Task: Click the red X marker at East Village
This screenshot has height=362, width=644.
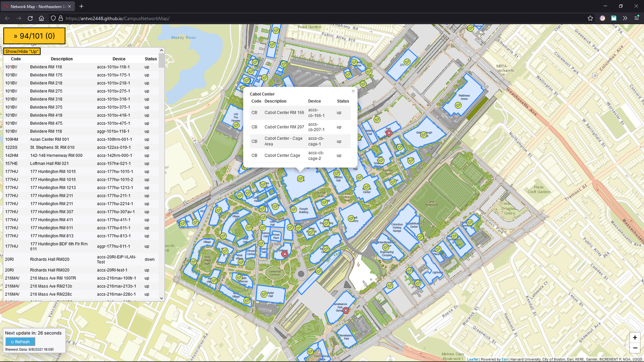Action: pos(389,133)
